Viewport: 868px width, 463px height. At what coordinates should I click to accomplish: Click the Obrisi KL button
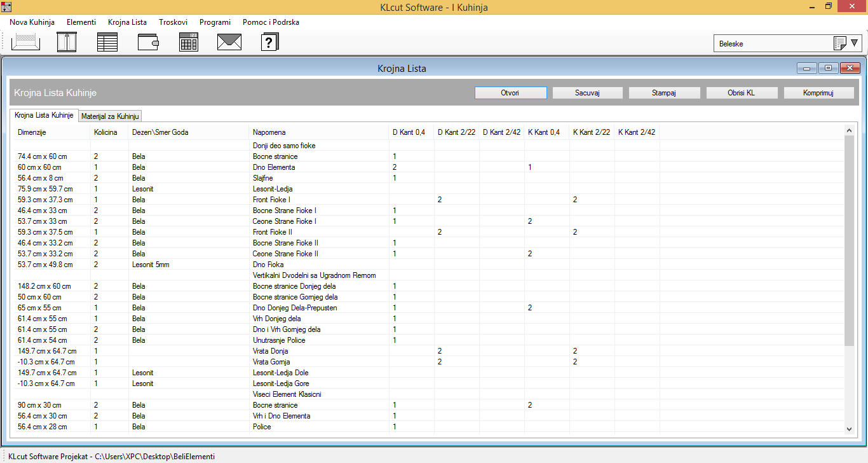[742, 93]
